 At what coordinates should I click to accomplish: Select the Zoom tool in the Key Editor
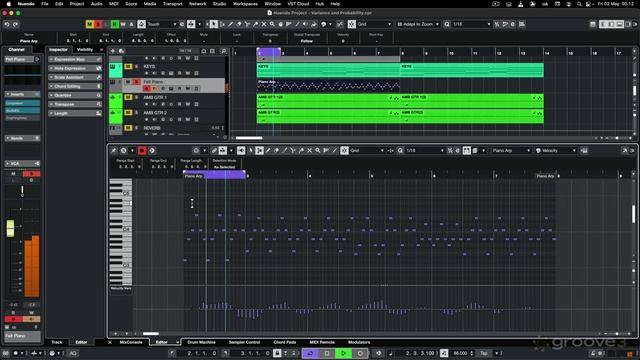(318, 151)
